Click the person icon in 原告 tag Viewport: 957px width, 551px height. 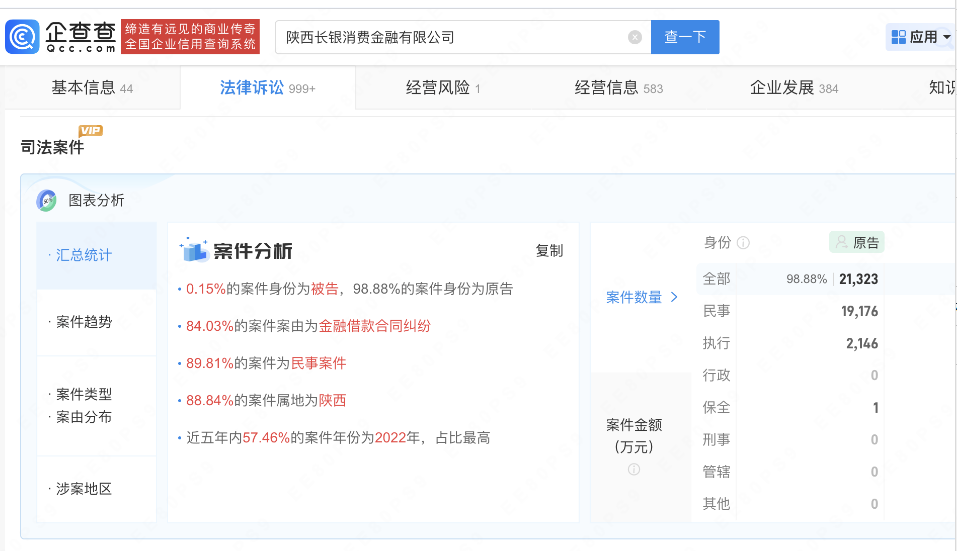point(842,242)
